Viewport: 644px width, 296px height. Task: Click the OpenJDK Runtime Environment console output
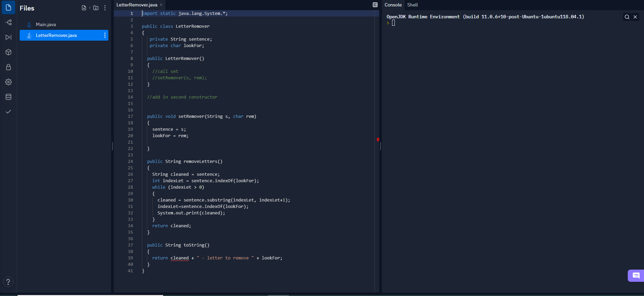pos(485,17)
